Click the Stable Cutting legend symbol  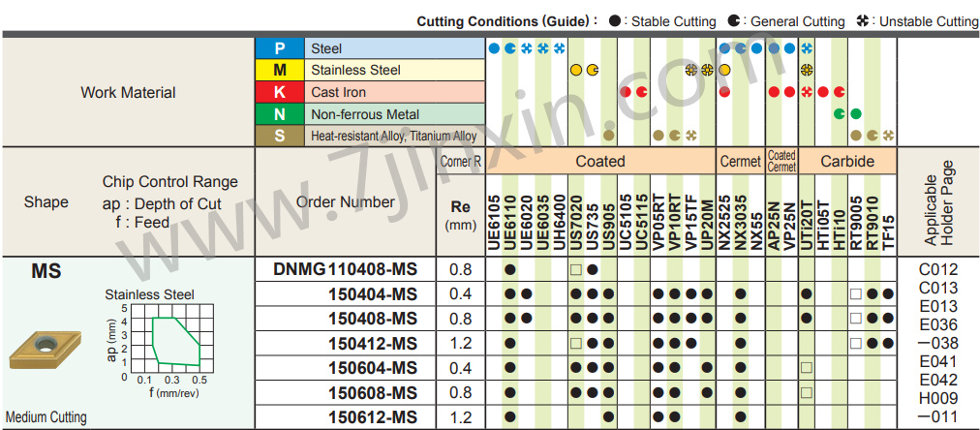click(x=616, y=21)
